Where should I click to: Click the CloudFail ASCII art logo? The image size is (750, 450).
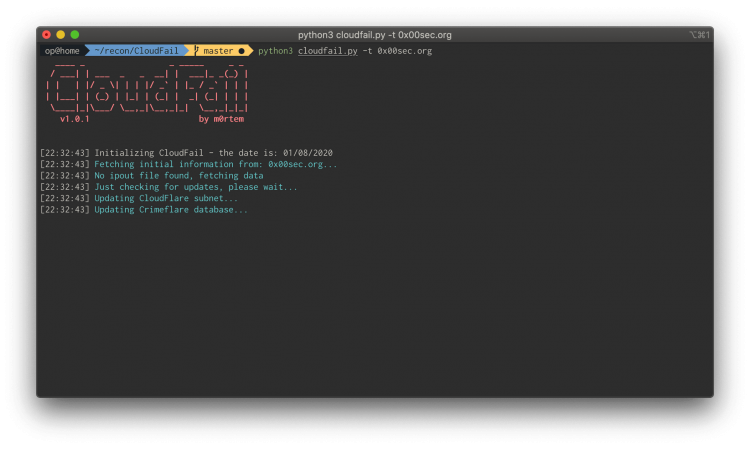point(147,88)
